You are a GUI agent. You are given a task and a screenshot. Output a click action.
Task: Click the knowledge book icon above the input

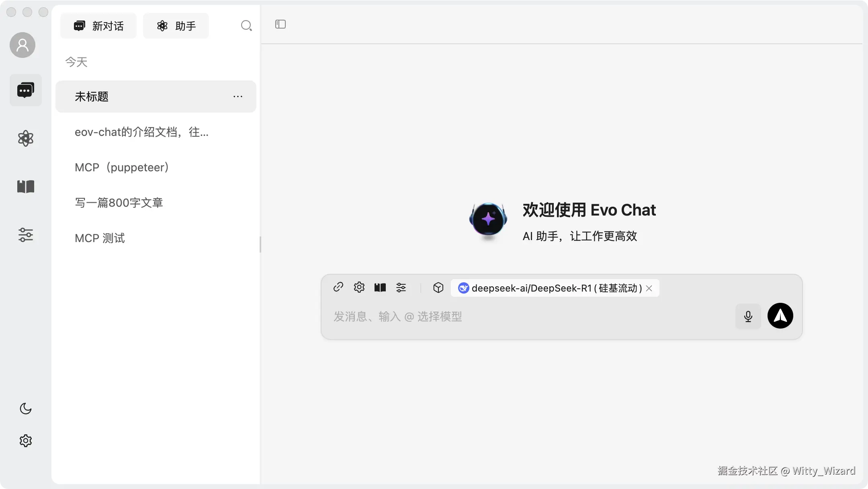[380, 288]
